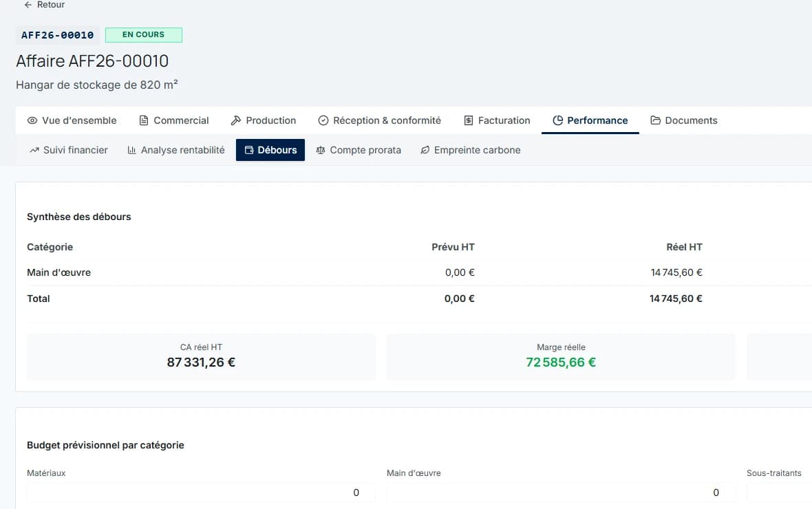Viewport: 812px width, 509px height.
Task: Select the Facturation tab
Action: (x=497, y=120)
